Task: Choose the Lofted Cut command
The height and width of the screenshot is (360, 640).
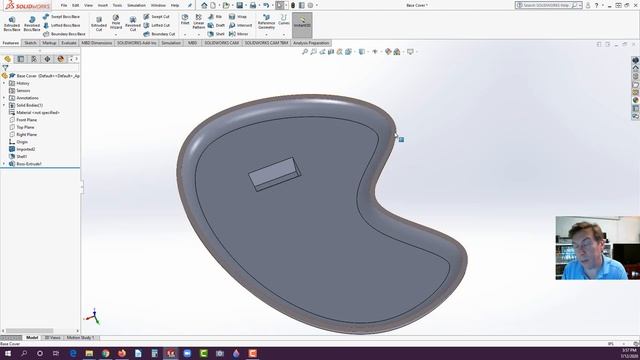Action: [156, 25]
